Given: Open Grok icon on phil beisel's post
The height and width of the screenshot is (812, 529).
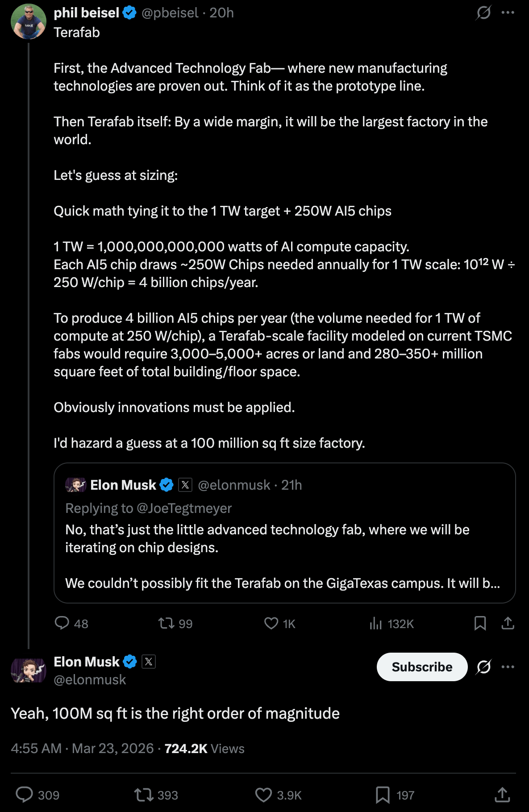Looking at the screenshot, I should pyautogui.click(x=483, y=12).
